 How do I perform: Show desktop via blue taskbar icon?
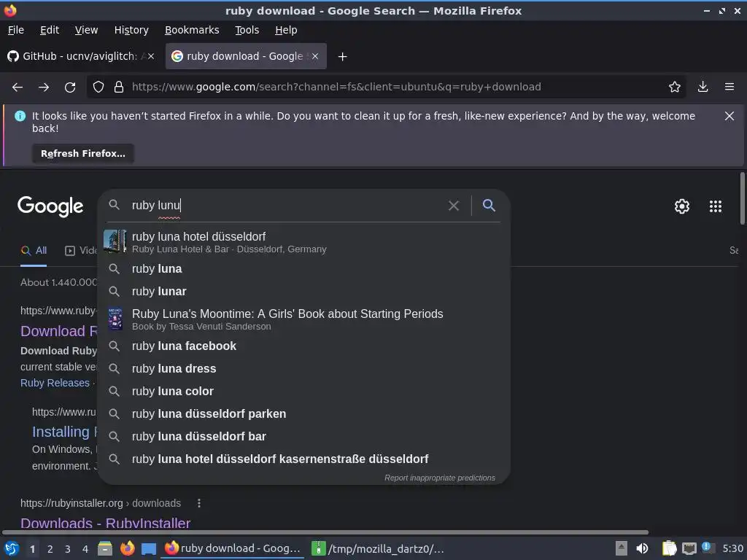(x=149, y=549)
